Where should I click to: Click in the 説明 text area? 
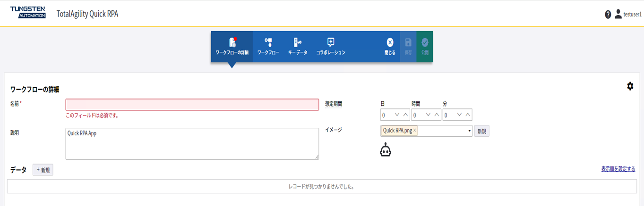[x=192, y=144]
